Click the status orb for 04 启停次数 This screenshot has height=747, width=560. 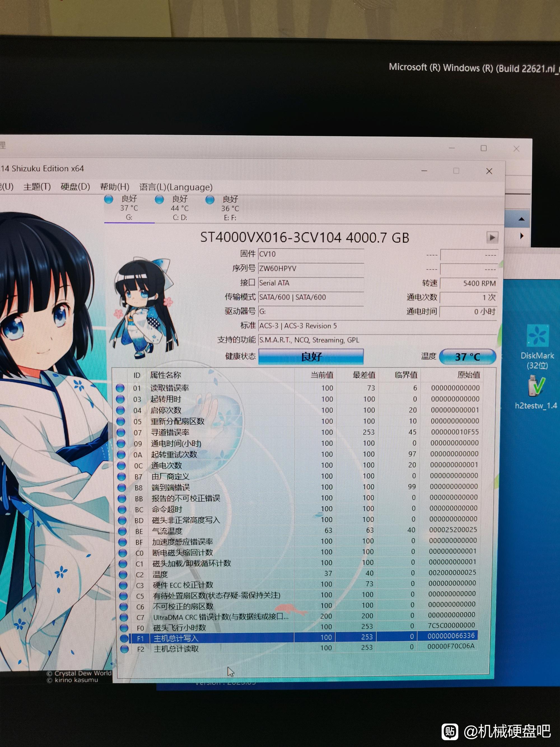(x=120, y=410)
